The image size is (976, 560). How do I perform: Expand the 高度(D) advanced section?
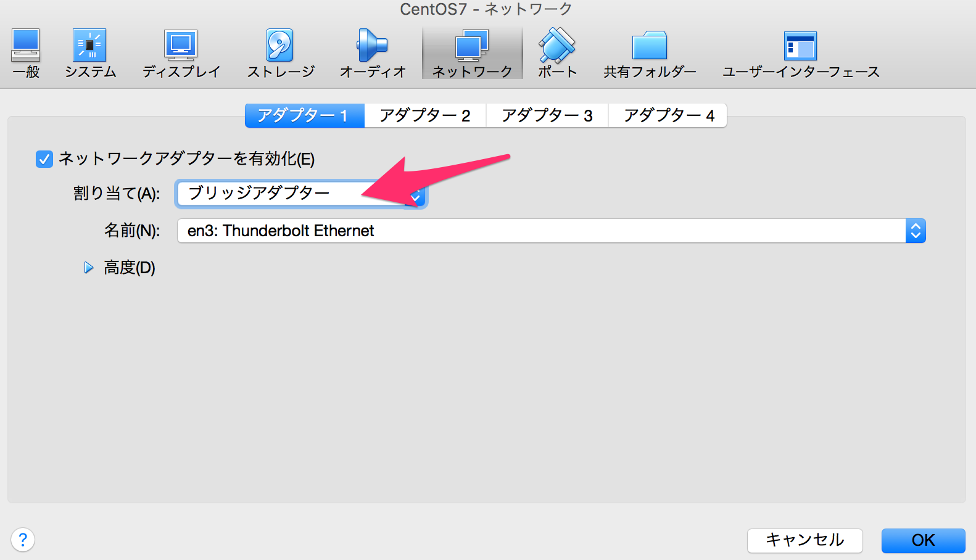(89, 268)
